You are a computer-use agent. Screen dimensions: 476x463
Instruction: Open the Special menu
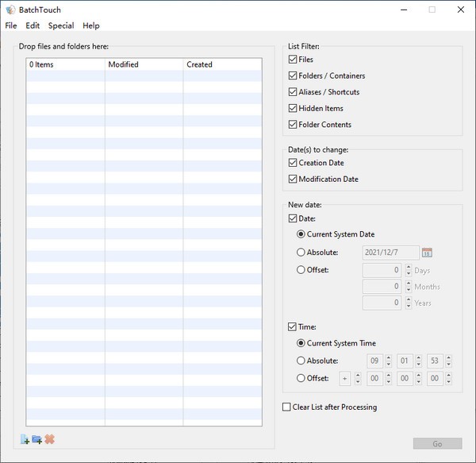(x=61, y=25)
